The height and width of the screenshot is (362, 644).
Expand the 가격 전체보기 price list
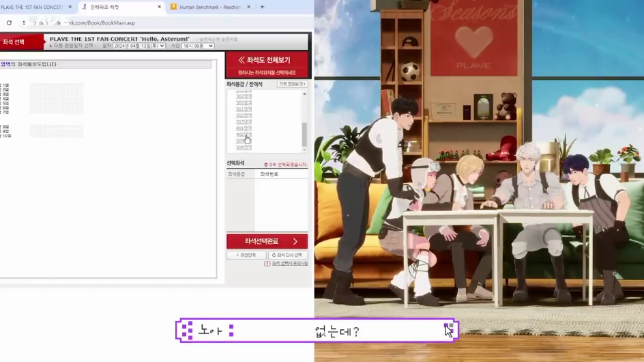click(x=292, y=84)
